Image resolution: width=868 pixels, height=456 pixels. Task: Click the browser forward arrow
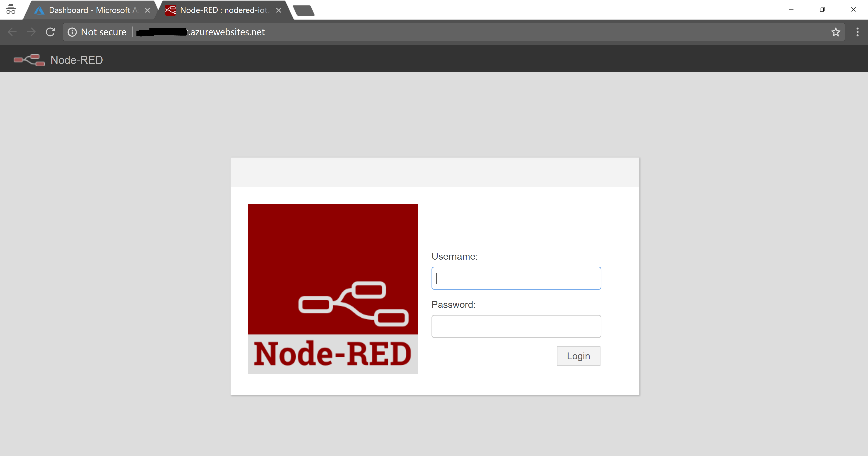point(31,32)
